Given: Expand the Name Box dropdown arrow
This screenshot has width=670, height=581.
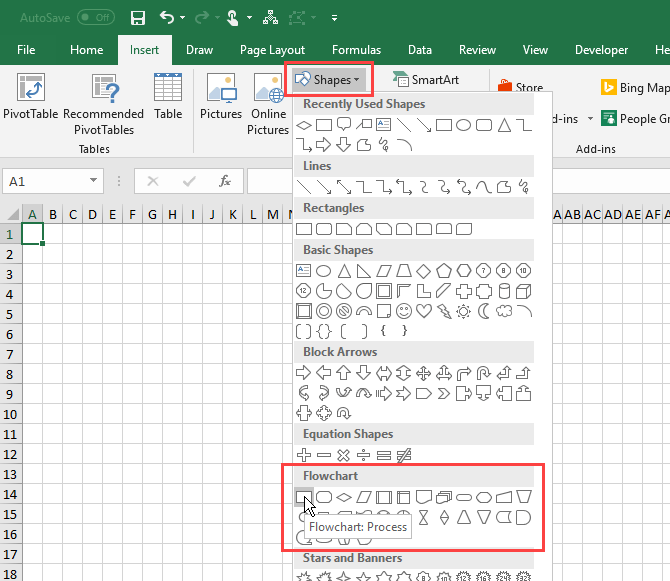Looking at the screenshot, I should tap(94, 181).
